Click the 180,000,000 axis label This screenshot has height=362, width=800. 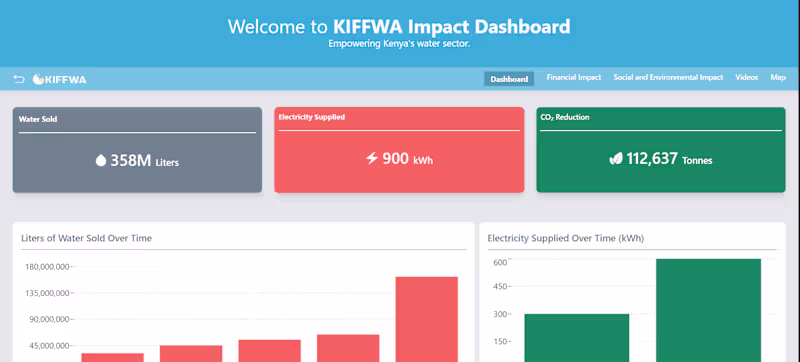[46, 267]
